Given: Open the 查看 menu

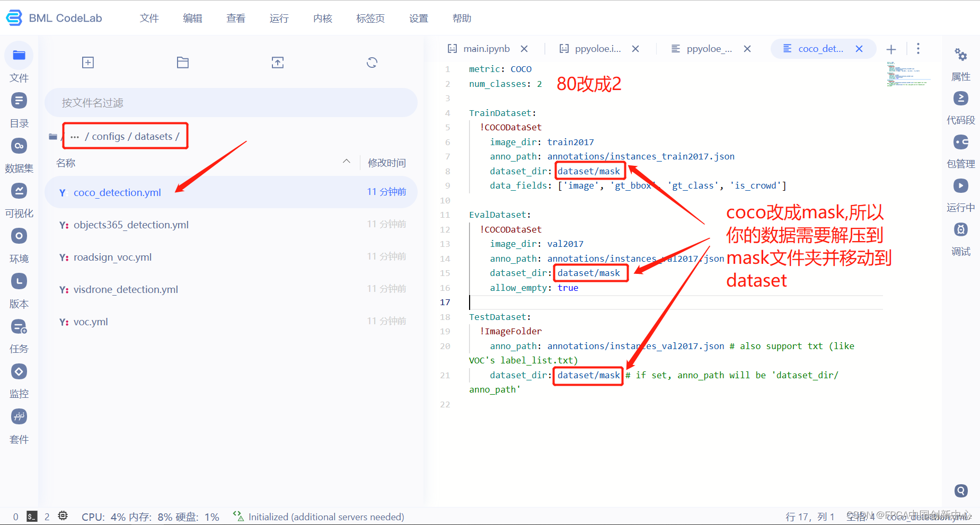Looking at the screenshot, I should pyautogui.click(x=236, y=19).
